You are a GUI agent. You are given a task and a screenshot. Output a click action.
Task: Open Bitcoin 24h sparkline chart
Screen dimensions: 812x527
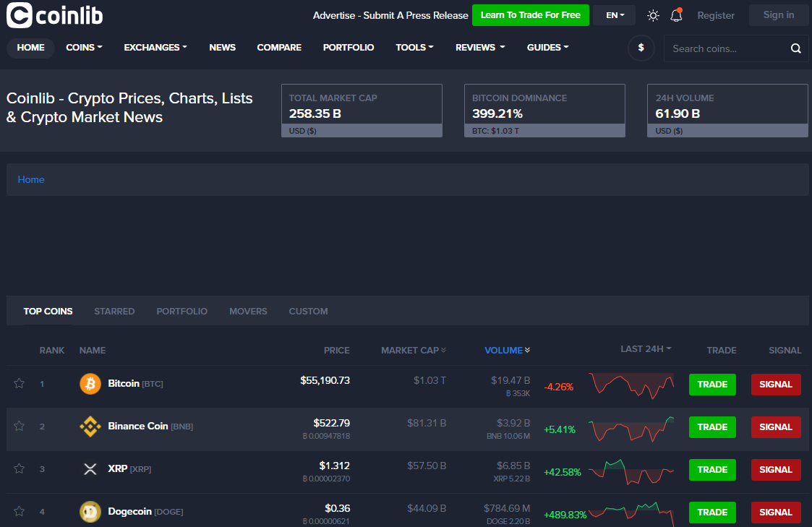[x=631, y=386]
